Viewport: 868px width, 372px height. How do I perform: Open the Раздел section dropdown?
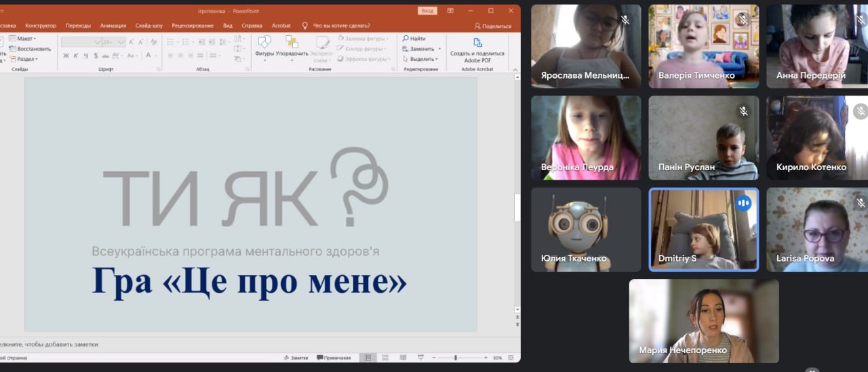pyautogui.click(x=26, y=59)
